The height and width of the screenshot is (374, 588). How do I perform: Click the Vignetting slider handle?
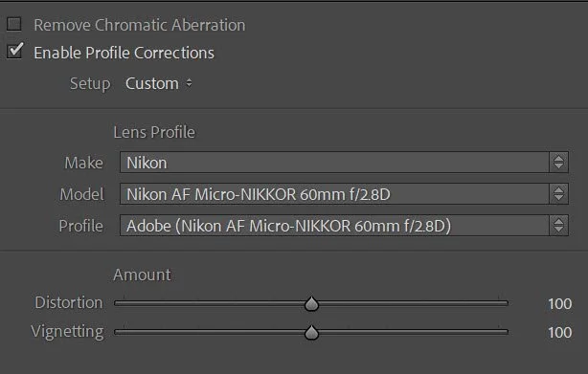pyautogui.click(x=311, y=333)
